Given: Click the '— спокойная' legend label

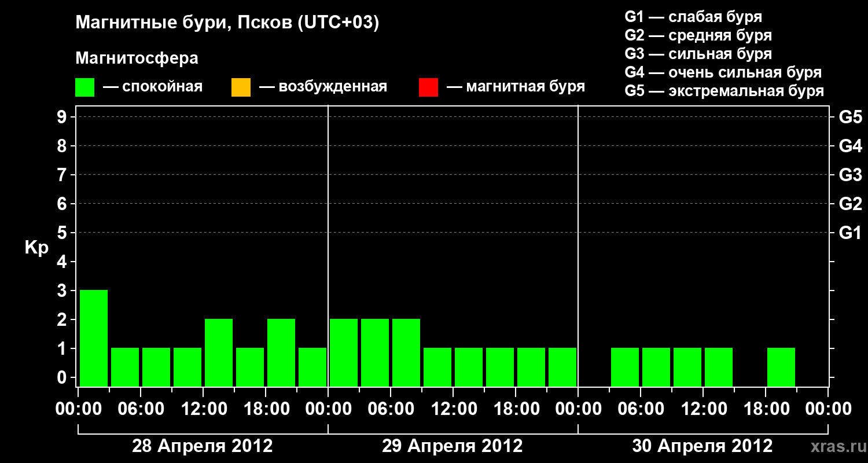Looking at the screenshot, I should click(153, 87).
